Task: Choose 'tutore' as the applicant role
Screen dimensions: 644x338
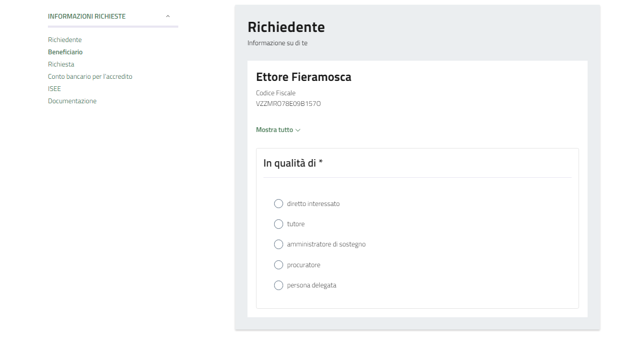Action: coord(278,224)
